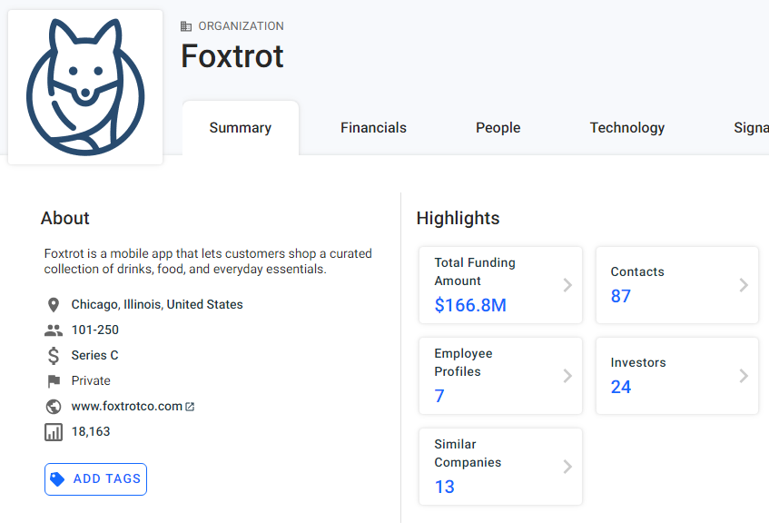Viewport: 769px width, 532px height.
Task: Go to the Technology tab
Action: (x=626, y=127)
